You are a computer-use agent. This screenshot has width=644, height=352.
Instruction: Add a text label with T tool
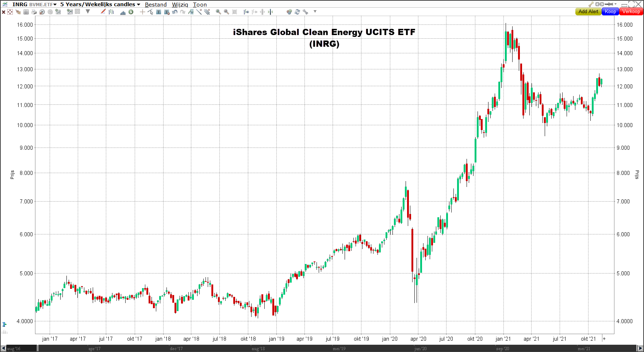click(158, 12)
